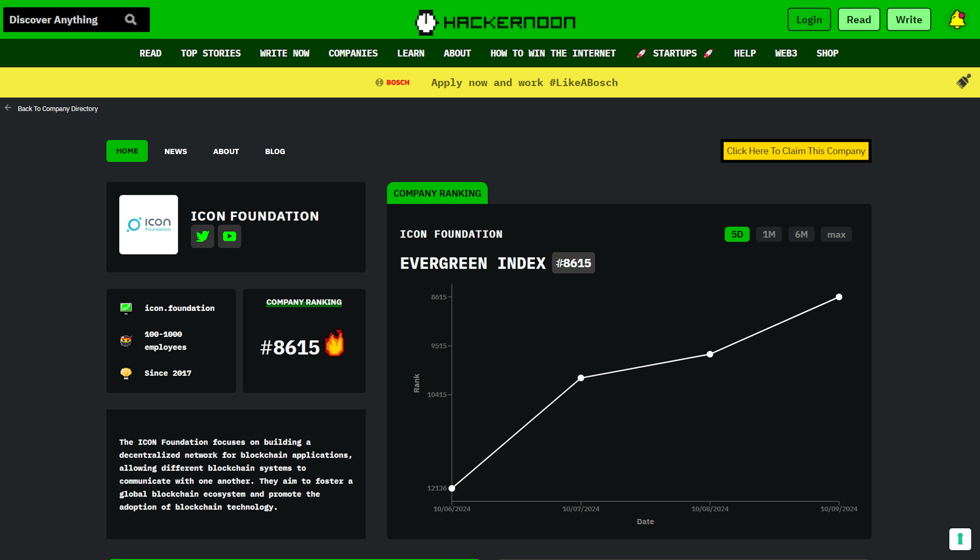Click the search magnifier icon
This screenshot has height=560, width=980.
(130, 19)
